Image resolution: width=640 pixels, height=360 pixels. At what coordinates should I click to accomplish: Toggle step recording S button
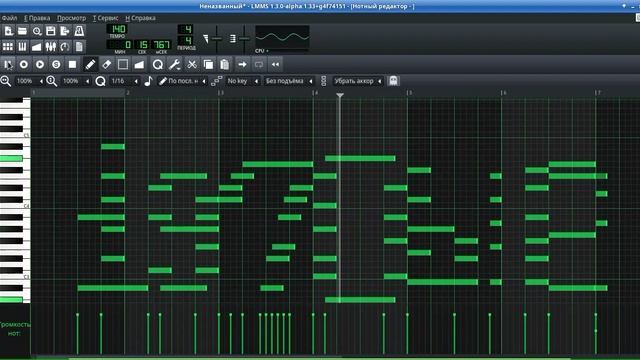pos(56,64)
